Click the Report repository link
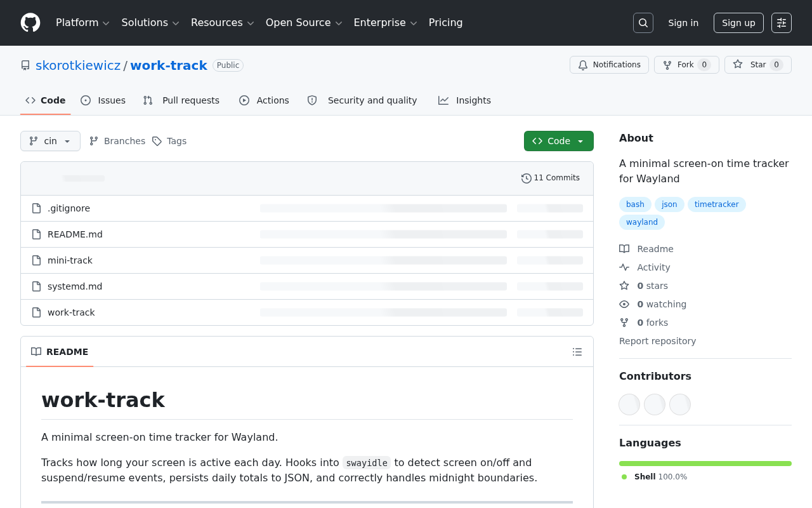 coord(657,341)
